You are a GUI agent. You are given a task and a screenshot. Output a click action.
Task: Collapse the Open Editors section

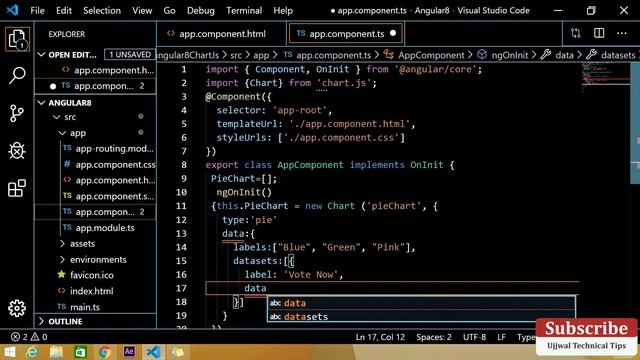(x=41, y=55)
